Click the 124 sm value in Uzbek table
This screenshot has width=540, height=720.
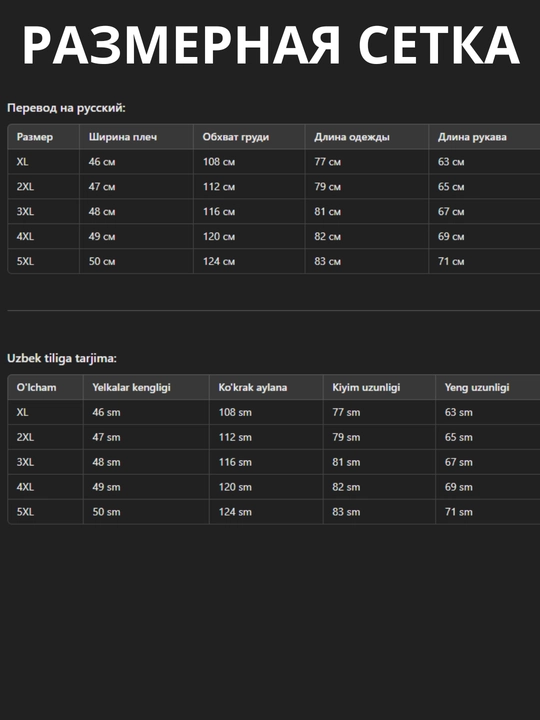coord(235,512)
